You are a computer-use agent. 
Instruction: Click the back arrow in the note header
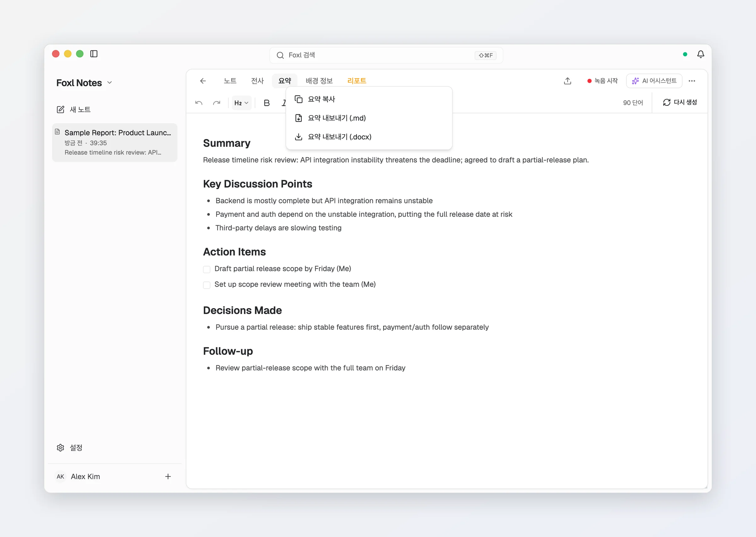click(203, 81)
